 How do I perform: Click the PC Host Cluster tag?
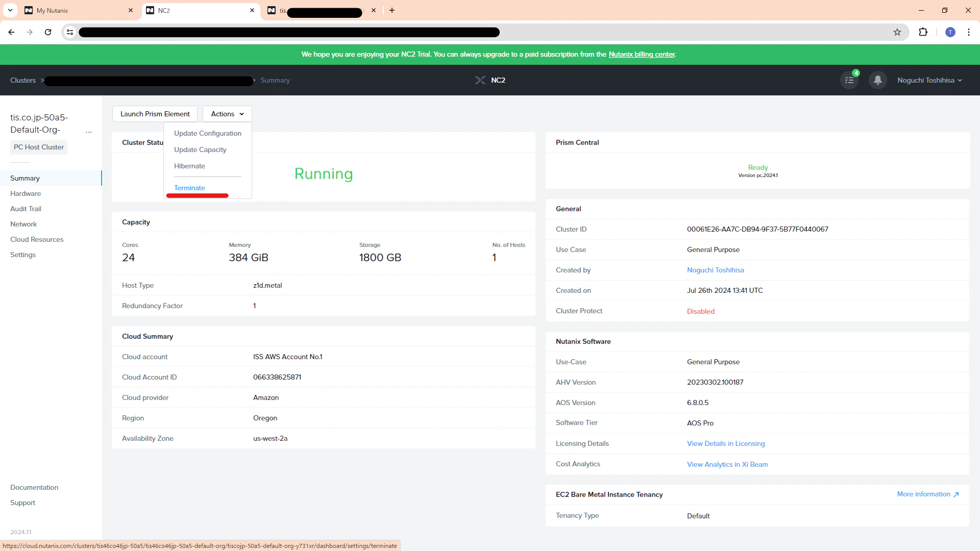(39, 147)
